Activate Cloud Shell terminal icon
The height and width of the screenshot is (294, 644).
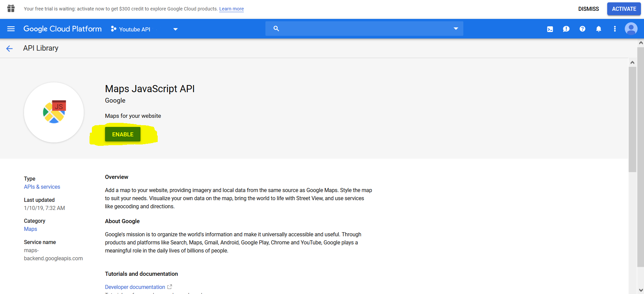[550, 29]
